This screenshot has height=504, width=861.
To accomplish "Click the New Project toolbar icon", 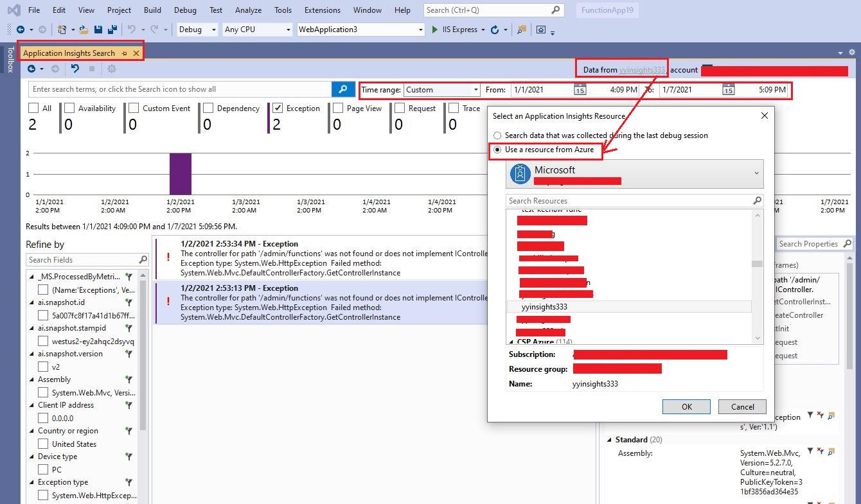I will click(x=62, y=30).
